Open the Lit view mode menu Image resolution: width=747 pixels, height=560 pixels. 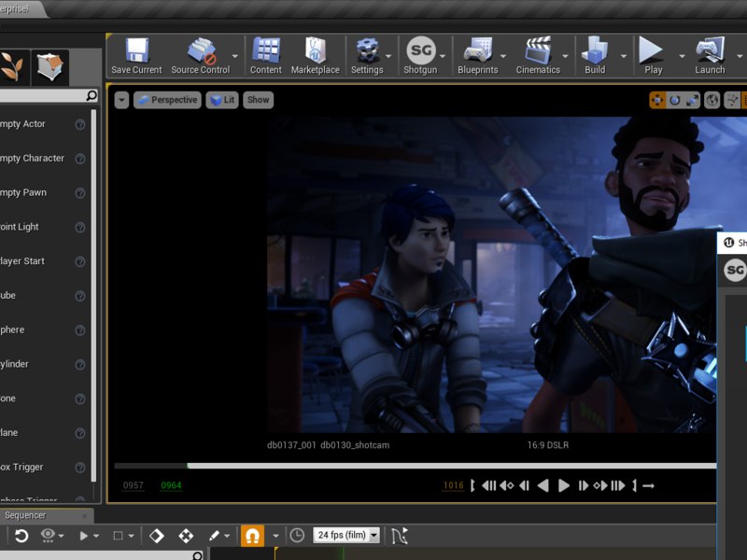[222, 100]
